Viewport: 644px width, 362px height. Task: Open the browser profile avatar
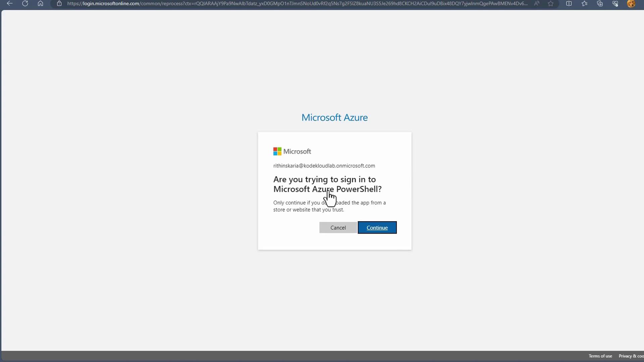631,4
